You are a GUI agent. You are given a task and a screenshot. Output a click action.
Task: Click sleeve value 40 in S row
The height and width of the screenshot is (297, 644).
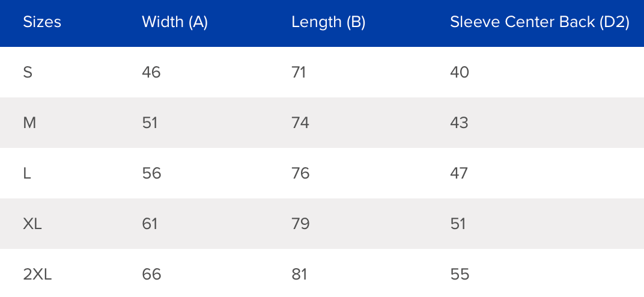(460, 72)
